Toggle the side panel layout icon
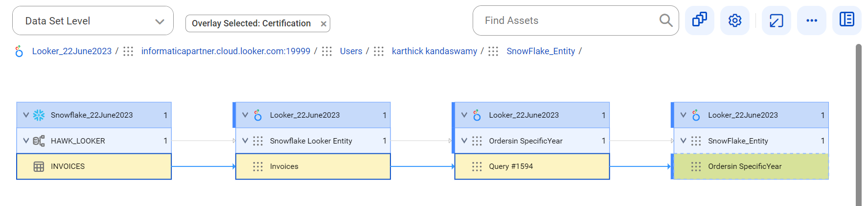Screen dimensions: 868x206 (x=847, y=21)
